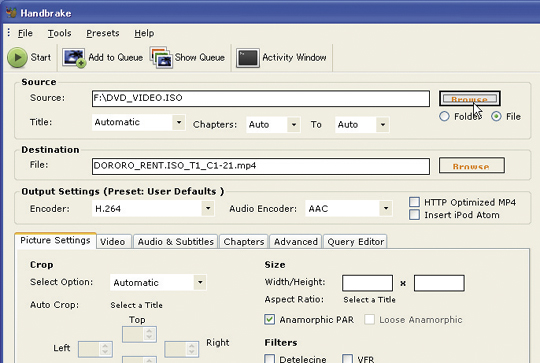Click the Aspect Ratio 'Select a Title' text

click(370, 300)
